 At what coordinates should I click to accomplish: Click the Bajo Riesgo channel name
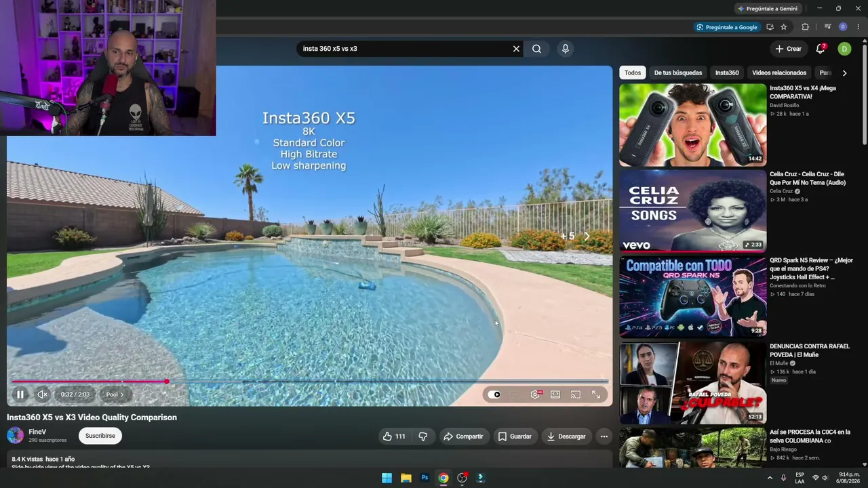click(x=784, y=449)
